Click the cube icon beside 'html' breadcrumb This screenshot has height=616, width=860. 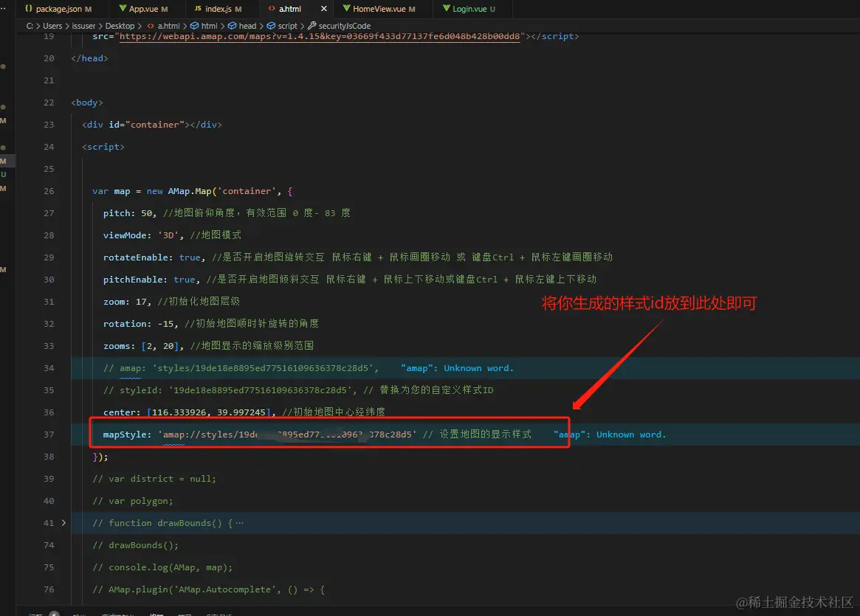pos(194,26)
